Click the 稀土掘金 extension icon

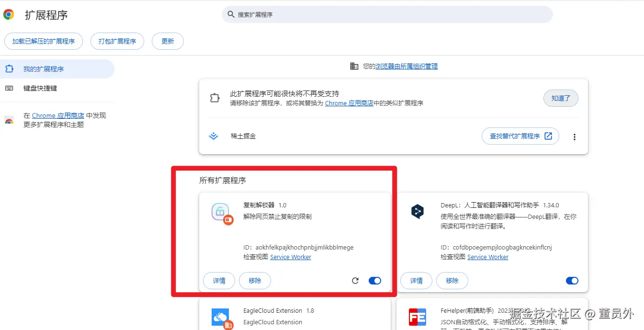pos(214,136)
